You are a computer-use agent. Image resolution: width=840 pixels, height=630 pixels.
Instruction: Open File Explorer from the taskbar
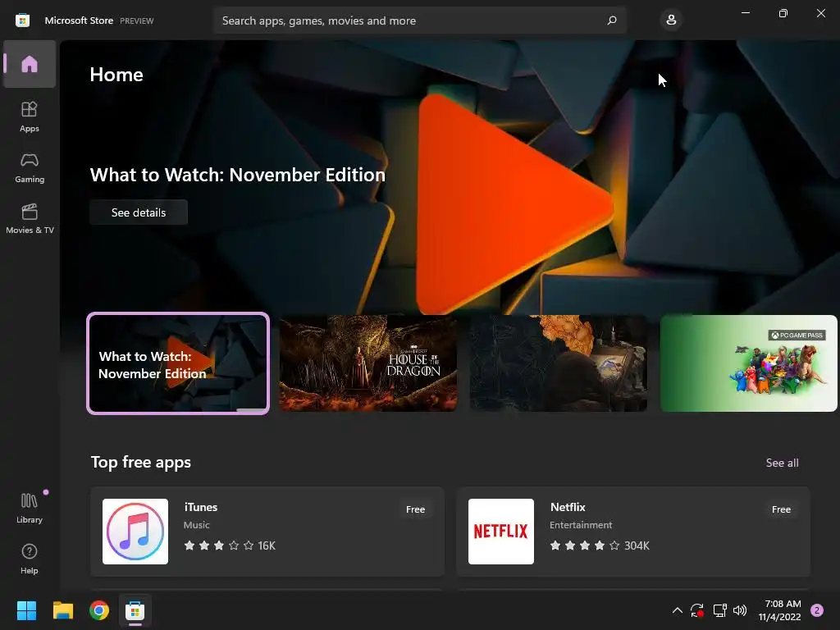(x=62, y=610)
